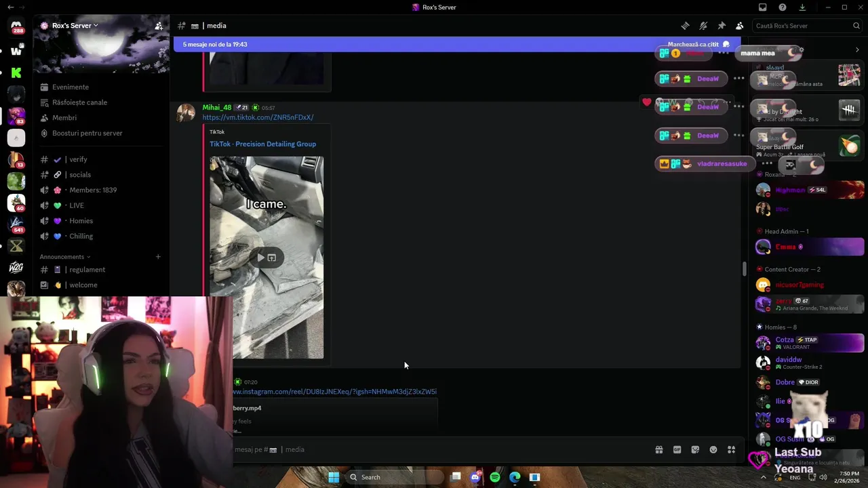Screen dimensions: 868x488
Task: Click Marchează ca citit button
Action: coord(698,44)
